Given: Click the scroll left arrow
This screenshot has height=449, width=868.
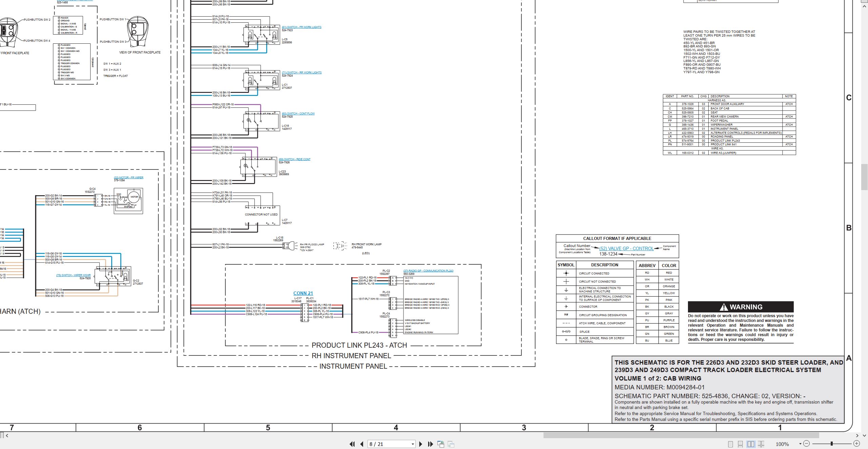Looking at the screenshot, I should tap(7, 435).
